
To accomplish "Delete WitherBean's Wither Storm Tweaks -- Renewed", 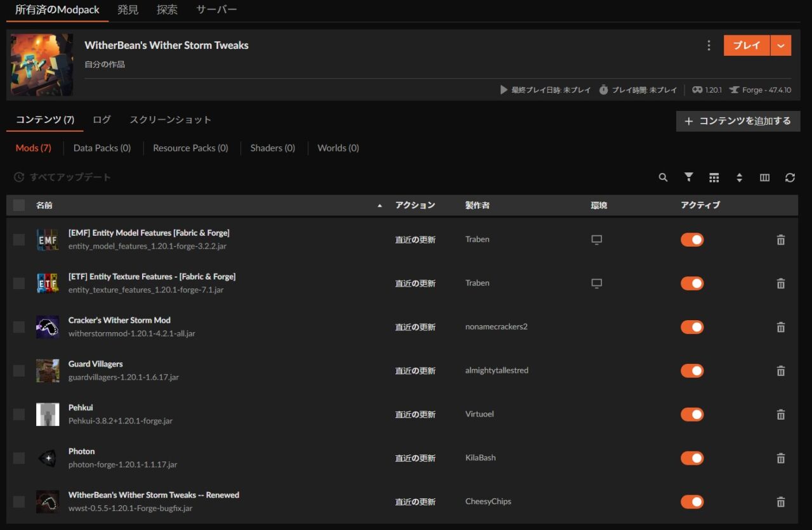I will tap(781, 502).
